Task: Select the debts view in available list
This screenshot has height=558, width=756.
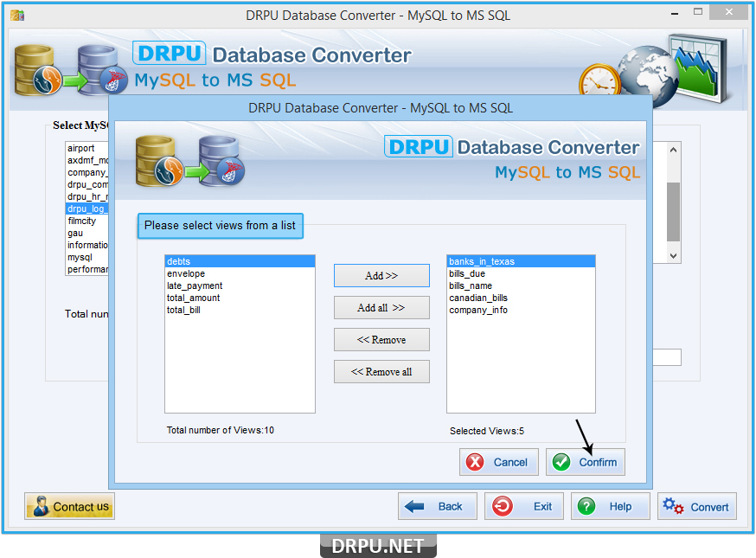Action: pyautogui.click(x=240, y=261)
